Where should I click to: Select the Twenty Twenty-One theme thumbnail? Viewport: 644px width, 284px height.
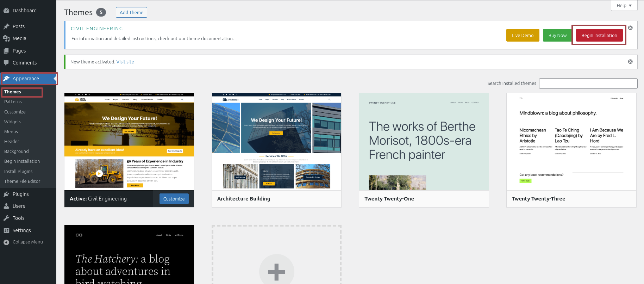point(424,142)
